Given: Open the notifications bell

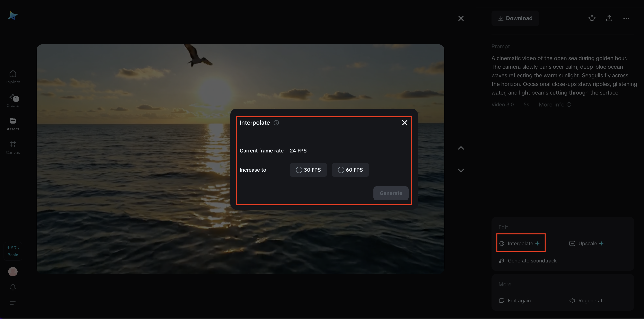Looking at the screenshot, I should 13,287.
